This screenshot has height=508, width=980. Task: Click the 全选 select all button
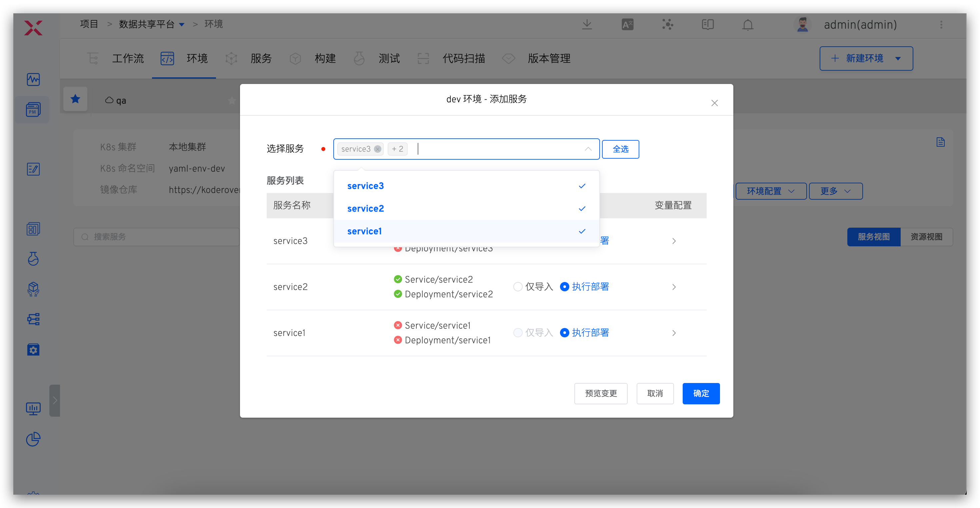(620, 149)
